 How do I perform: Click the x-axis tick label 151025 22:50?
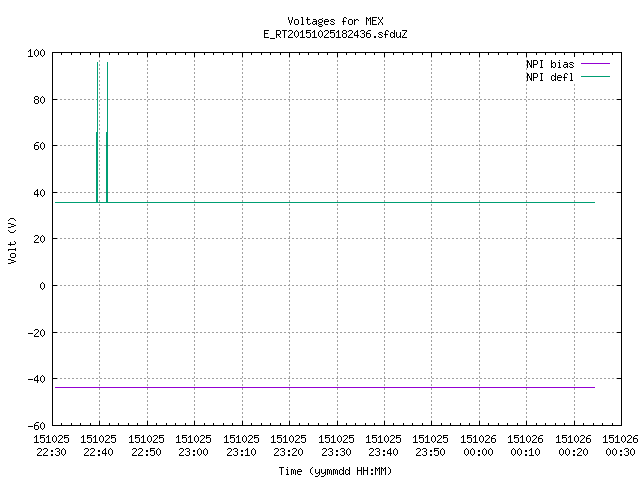[x=146, y=445]
